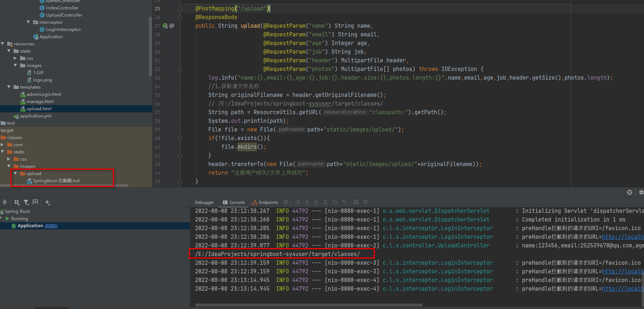This screenshot has height=309, width=644.
Task: Click the project tree horizontal scrollbar
Action: pyautogui.click(x=64, y=186)
